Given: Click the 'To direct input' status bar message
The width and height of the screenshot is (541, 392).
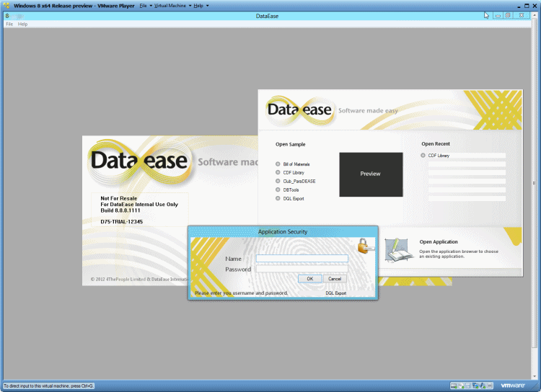Looking at the screenshot, I should tap(48, 386).
